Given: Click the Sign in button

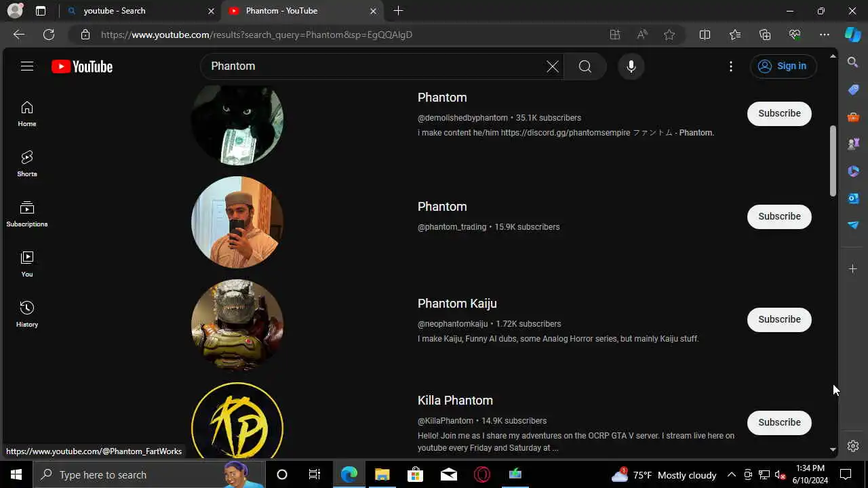Looking at the screenshot, I should click(783, 66).
